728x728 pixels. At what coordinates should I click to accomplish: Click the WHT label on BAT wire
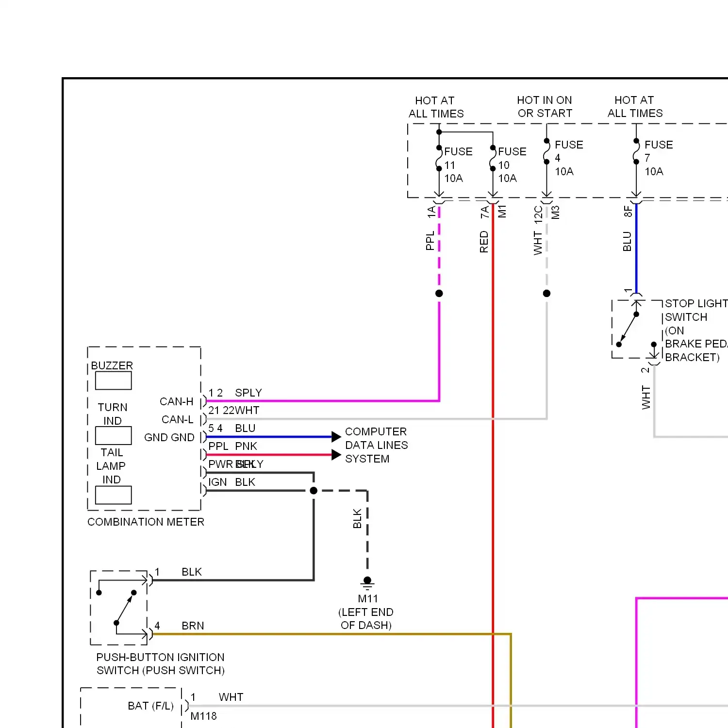pos(231,697)
